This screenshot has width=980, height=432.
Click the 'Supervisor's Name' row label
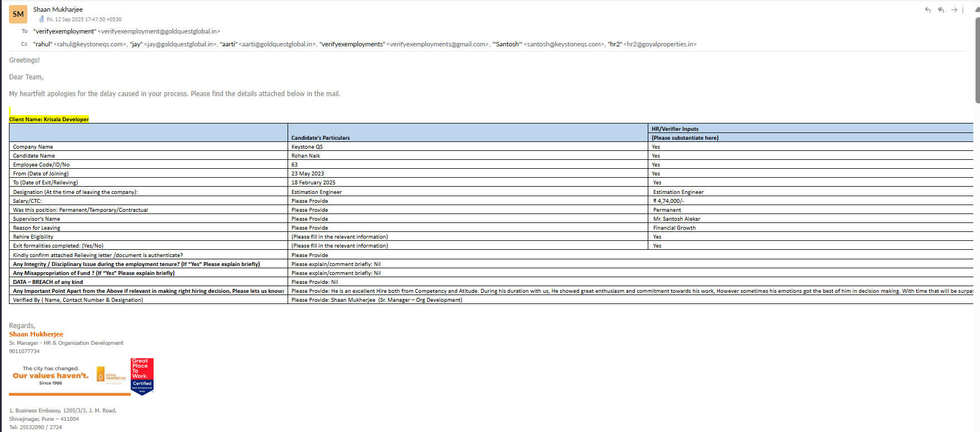(x=36, y=219)
